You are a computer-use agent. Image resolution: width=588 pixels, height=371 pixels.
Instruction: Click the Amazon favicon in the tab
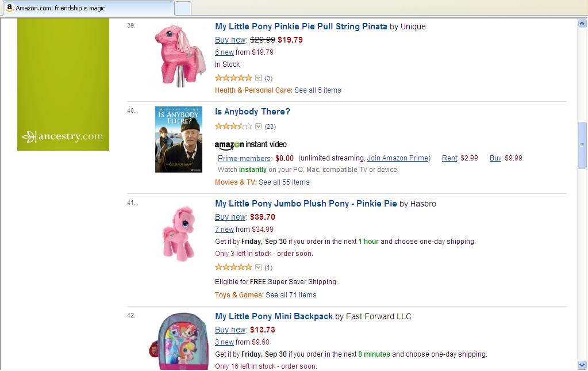pos(9,8)
